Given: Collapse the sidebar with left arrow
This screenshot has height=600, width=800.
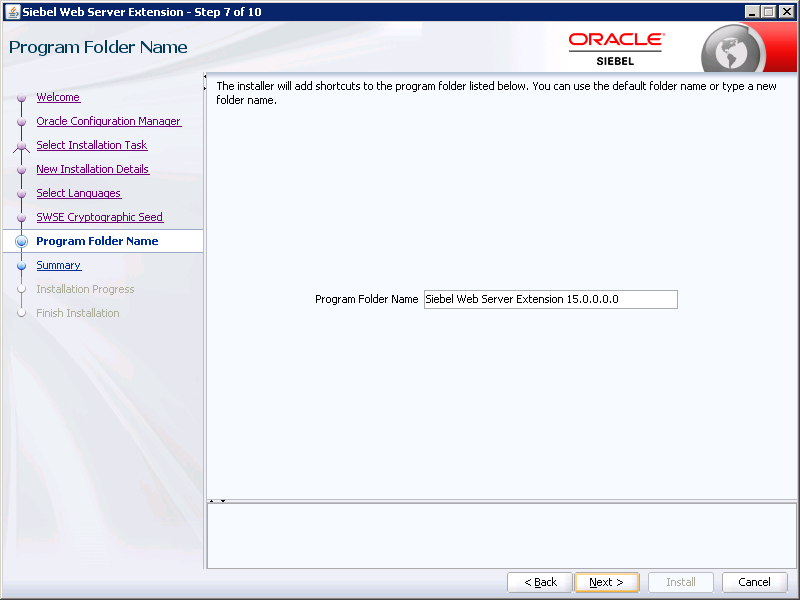Looking at the screenshot, I should pyautogui.click(x=205, y=77).
